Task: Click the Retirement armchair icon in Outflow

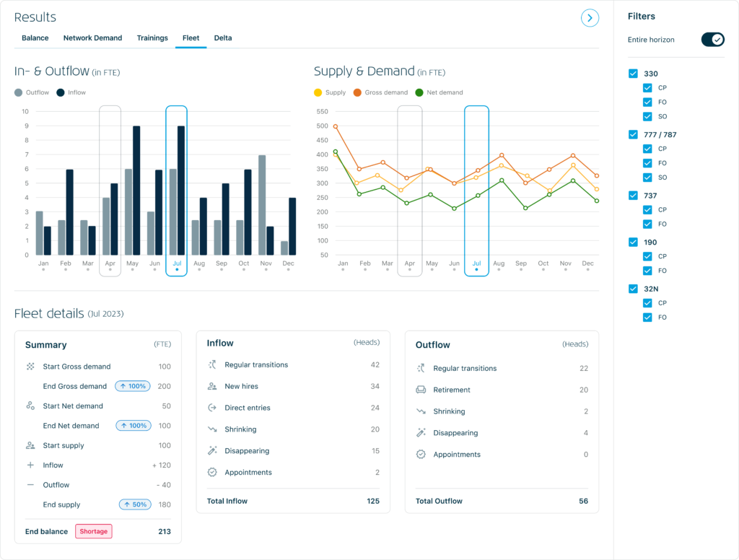Action: (421, 390)
